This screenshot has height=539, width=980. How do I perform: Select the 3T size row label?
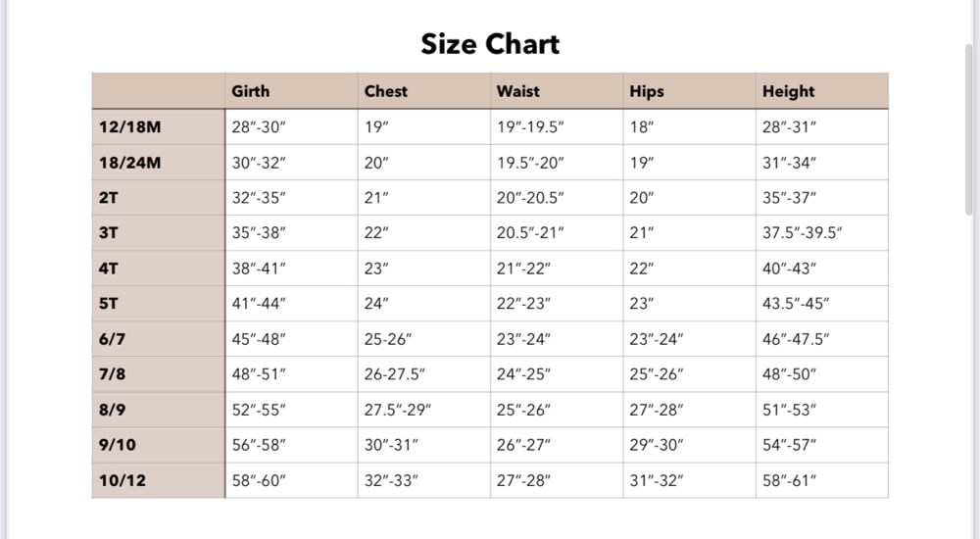[108, 232]
